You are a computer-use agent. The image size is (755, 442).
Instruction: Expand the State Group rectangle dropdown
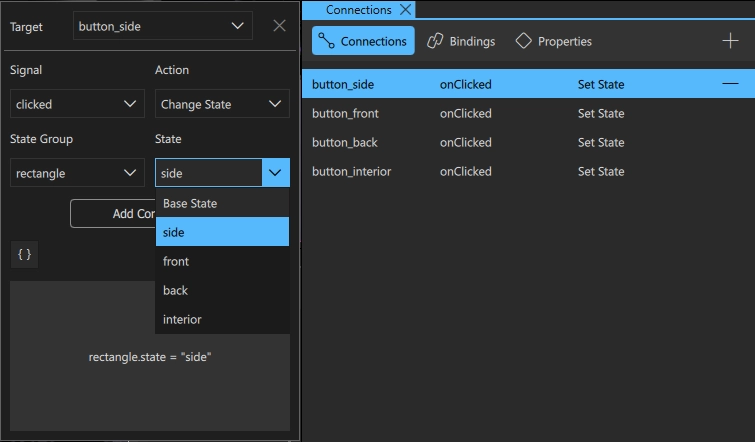[x=77, y=173]
